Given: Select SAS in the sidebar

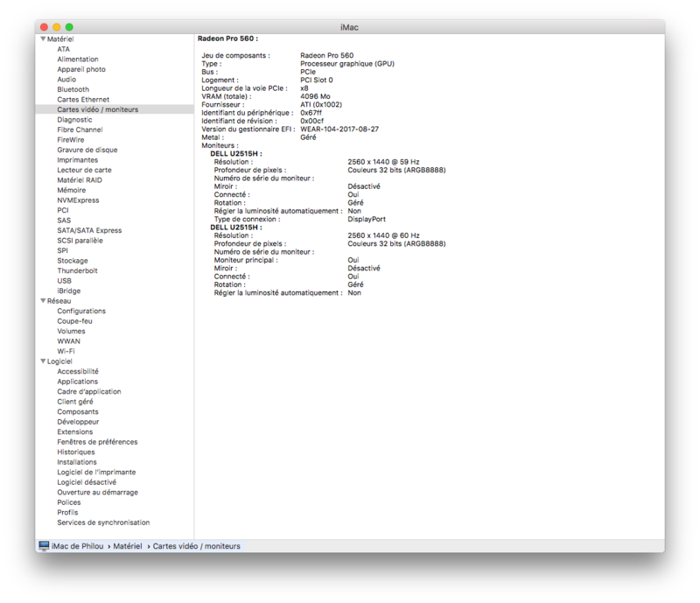Looking at the screenshot, I should click(x=64, y=221).
